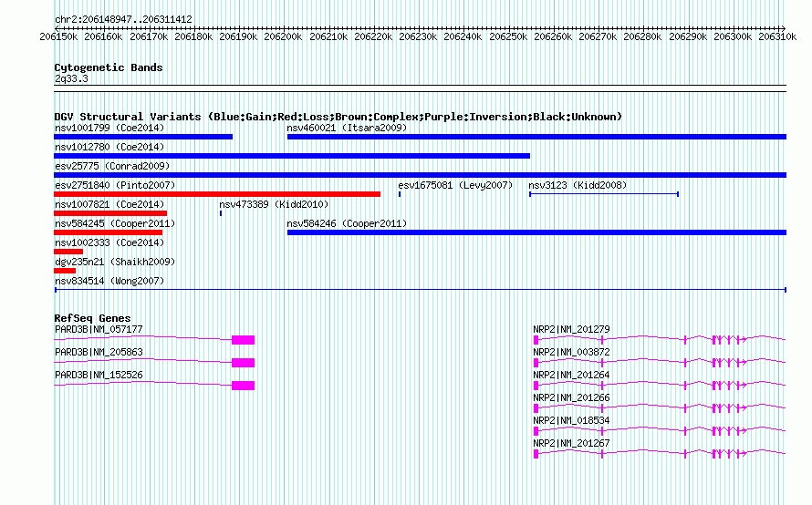
Task: Open the RefSeq Genes track heading
Action: click(92, 318)
